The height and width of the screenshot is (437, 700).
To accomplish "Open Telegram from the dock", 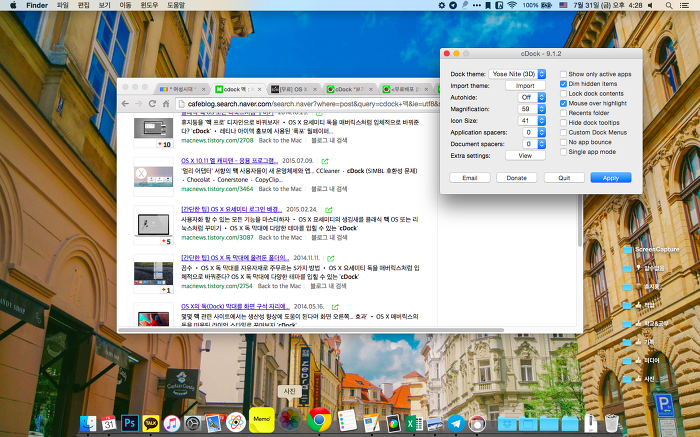I will tap(456, 423).
